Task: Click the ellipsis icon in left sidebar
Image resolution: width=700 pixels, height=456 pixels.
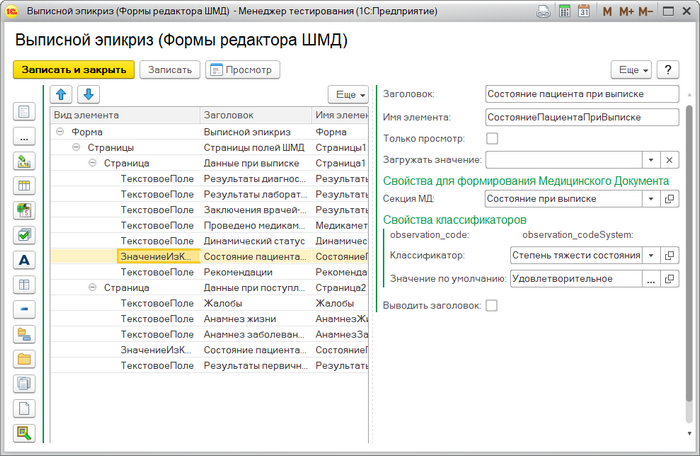Action: 24,136
